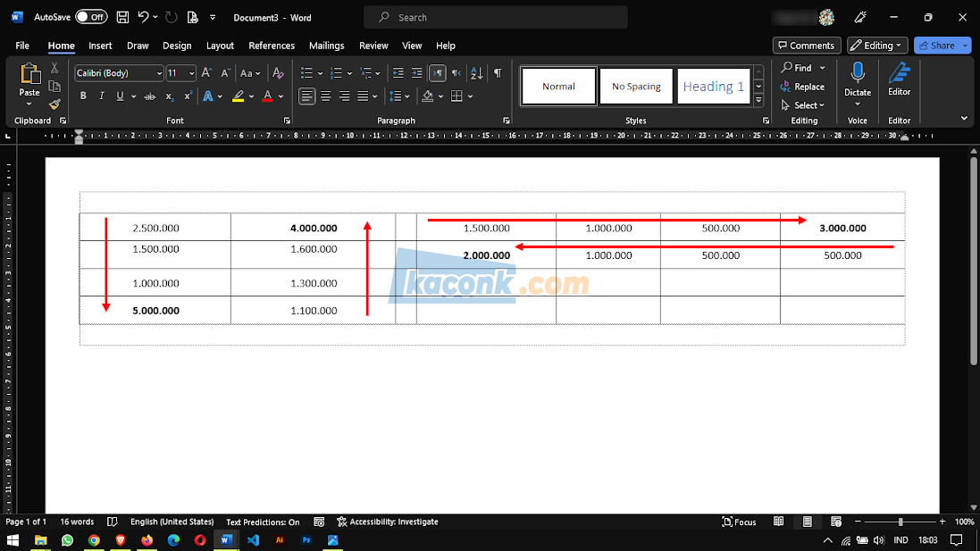The image size is (980, 551).
Task: Shrink font size icon
Action: tap(226, 73)
